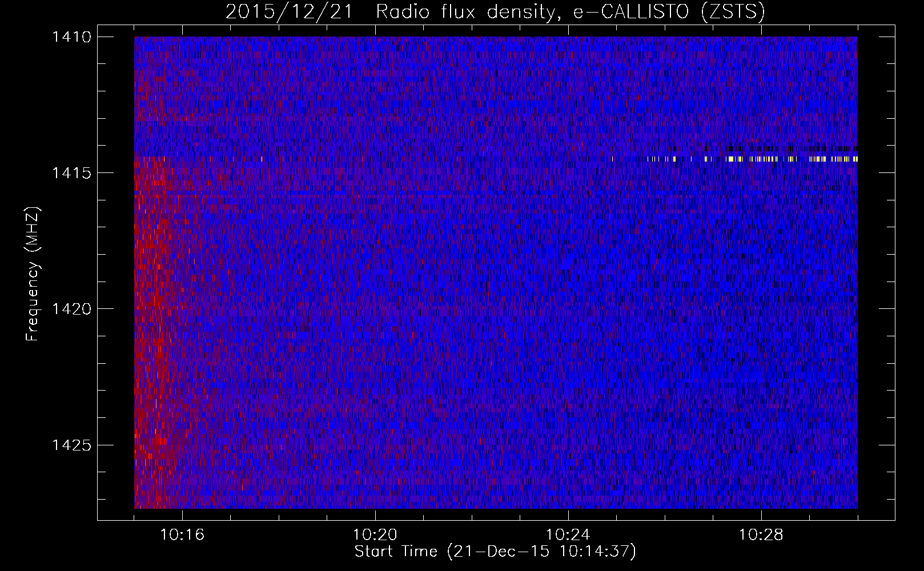Click the 'Frequency (MHZ)' axis title
Image resolution: width=924 pixels, height=571 pixels.
[x=33, y=274]
